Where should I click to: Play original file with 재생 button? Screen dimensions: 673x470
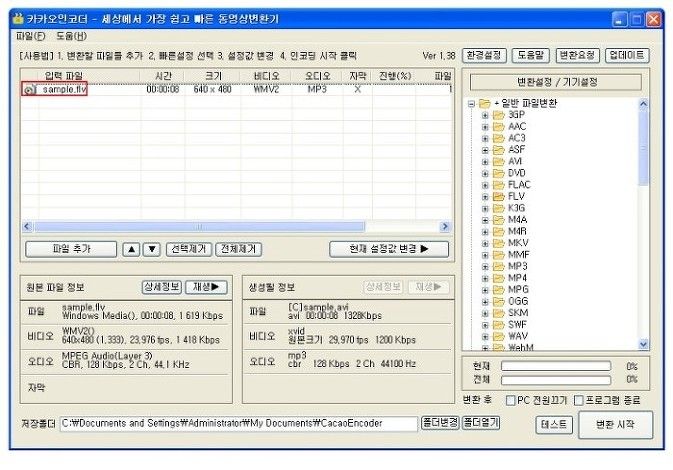(x=206, y=287)
